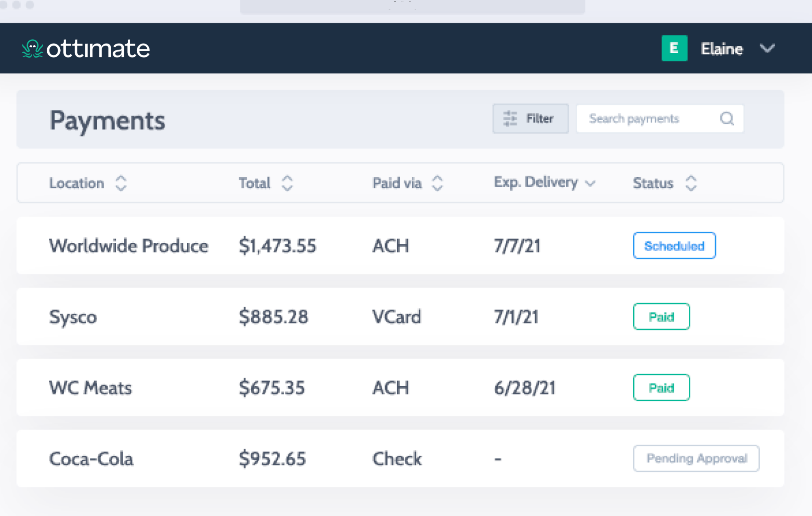Expand the Exp. Delivery column chevron
Image resolution: width=812 pixels, height=516 pixels.
[x=590, y=183]
